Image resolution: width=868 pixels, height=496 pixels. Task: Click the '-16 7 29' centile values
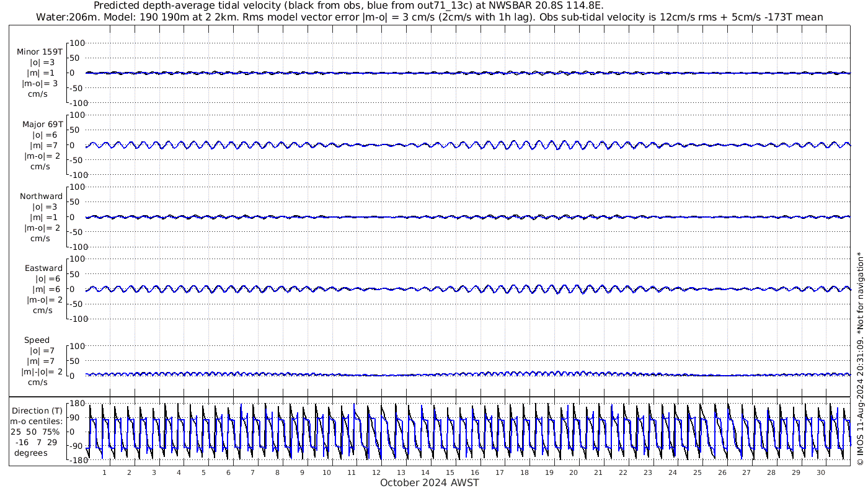click(x=37, y=442)
